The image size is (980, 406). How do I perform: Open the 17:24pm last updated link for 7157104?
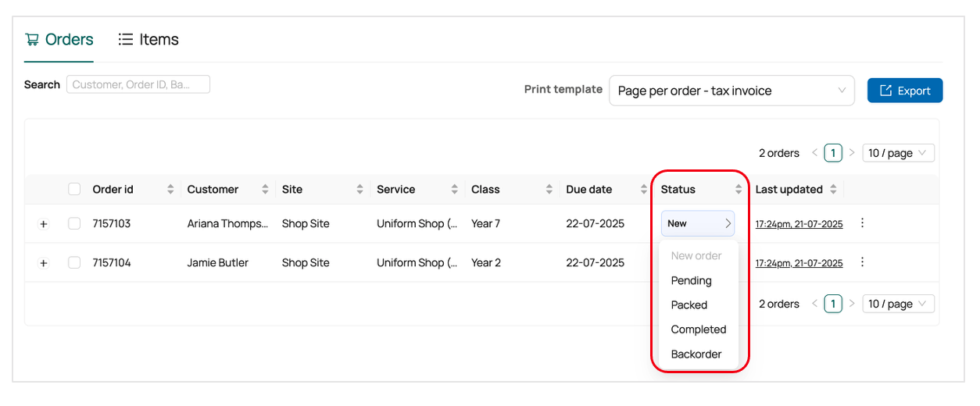799,263
